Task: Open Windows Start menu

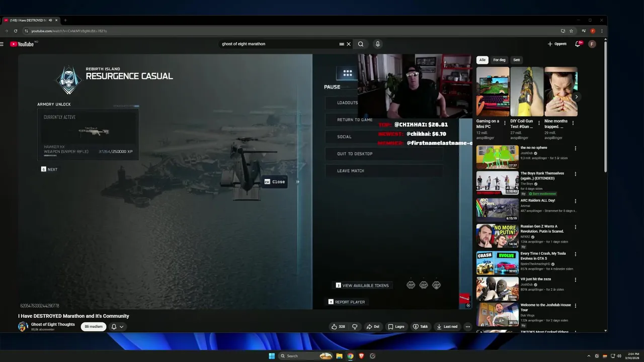Action: tap(272, 356)
